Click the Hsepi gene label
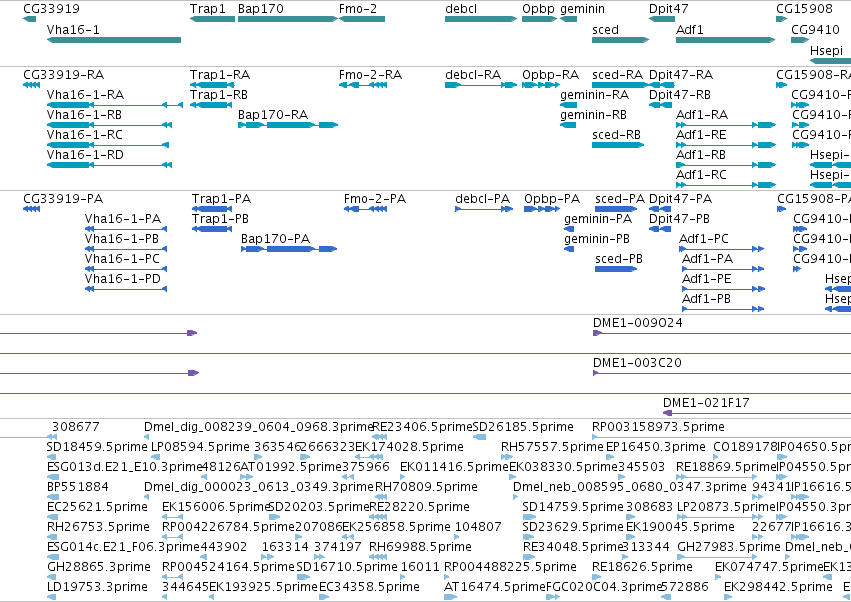Viewport: 851px width, 602px height. tap(827, 50)
